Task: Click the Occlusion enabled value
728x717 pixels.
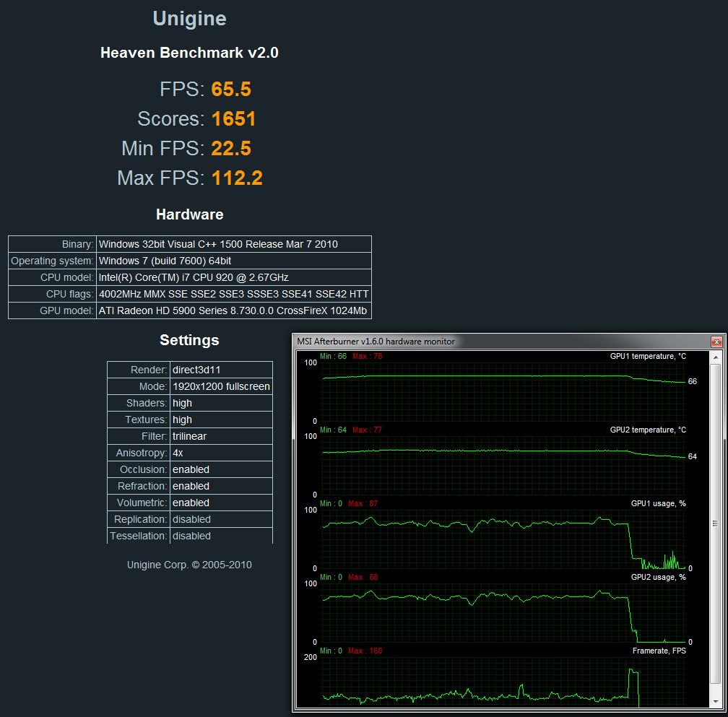Action: click(221, 469)
